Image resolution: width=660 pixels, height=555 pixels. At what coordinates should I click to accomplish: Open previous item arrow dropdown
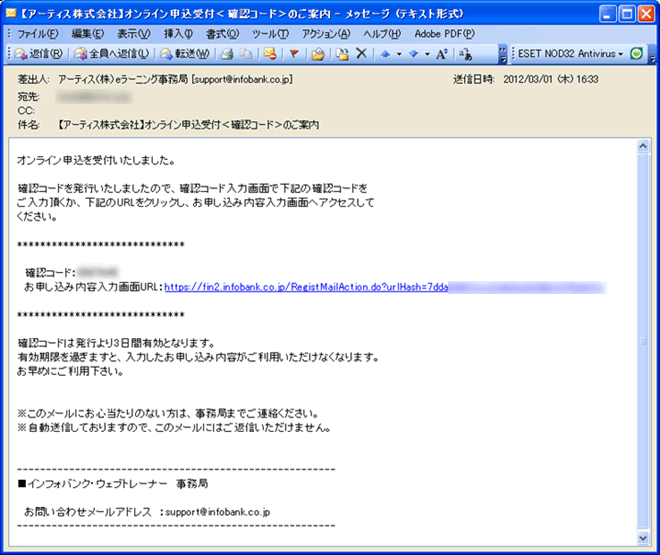click(x=399, y=54)
